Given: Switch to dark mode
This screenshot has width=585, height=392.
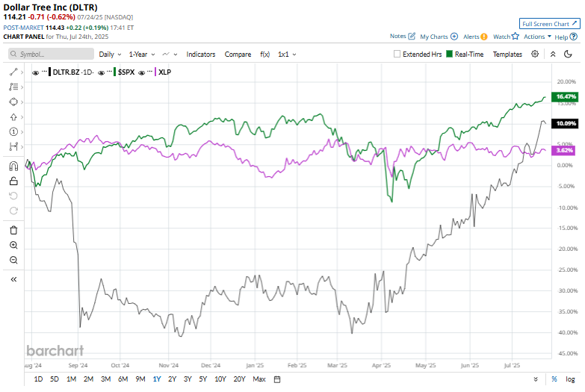Looking at the screenshot, I should (x=568, y=54).
